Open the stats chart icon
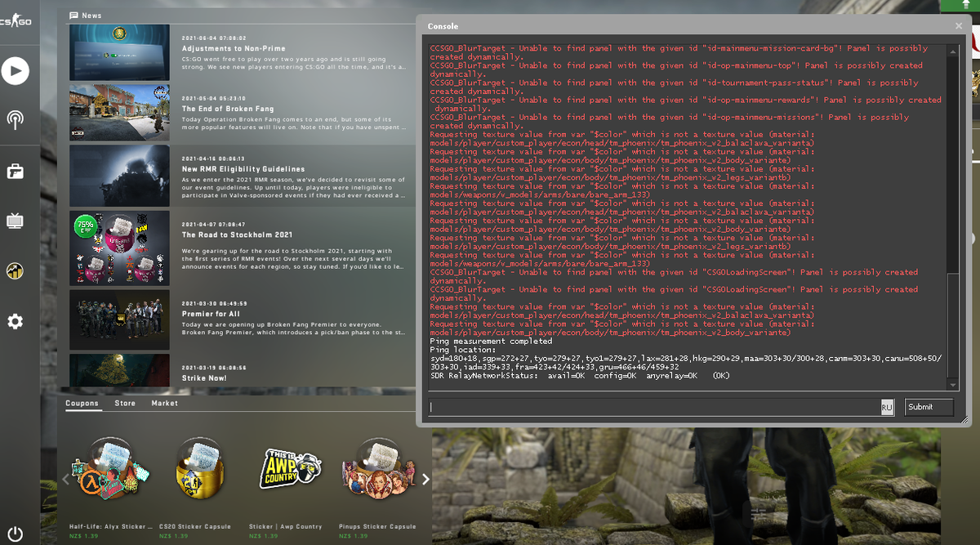This screenshot has width=980, height=545. point(15,271)
